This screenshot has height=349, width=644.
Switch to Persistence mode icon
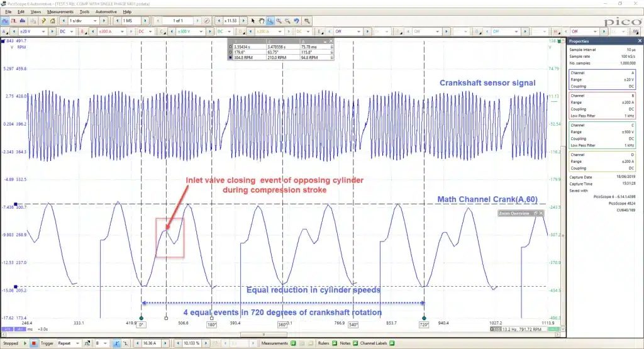click(x=14, y=21)
